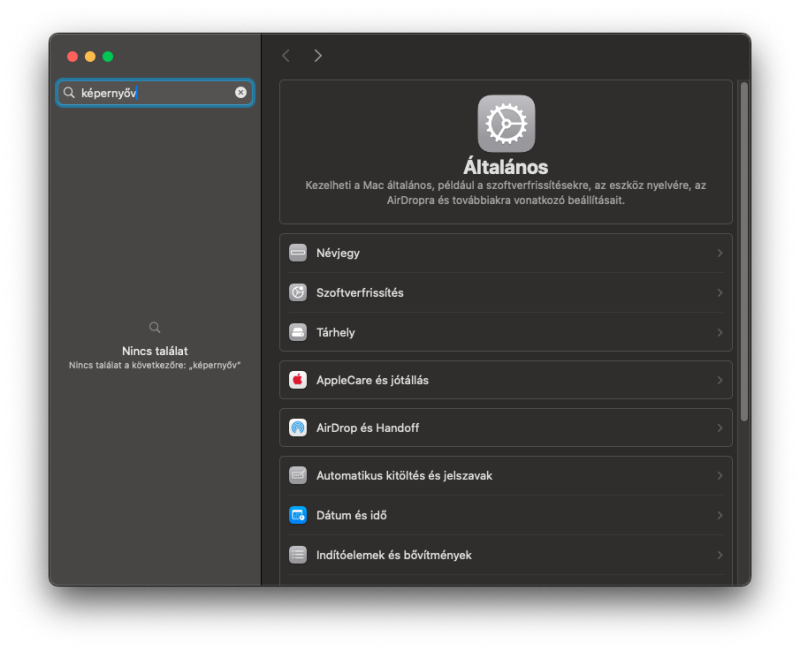Viewport: 800px width, 651px height.
Task: Open Szoftverfrissítés via its chevron
Action: click(x=720, y=293)
